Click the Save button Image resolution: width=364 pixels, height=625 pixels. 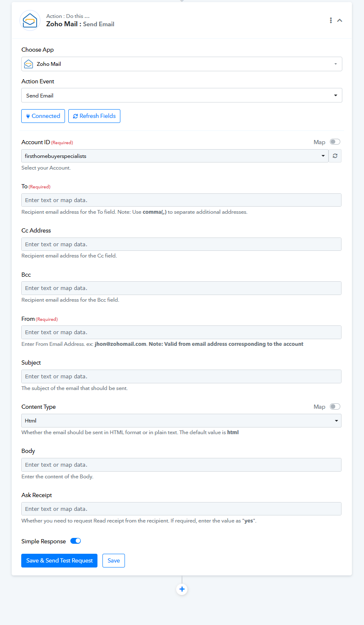click(114, 561)
